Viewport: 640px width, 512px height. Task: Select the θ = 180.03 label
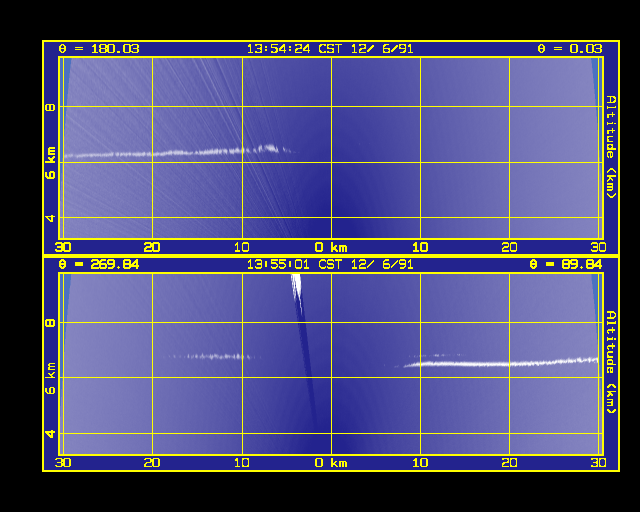[x=99, y=49]
